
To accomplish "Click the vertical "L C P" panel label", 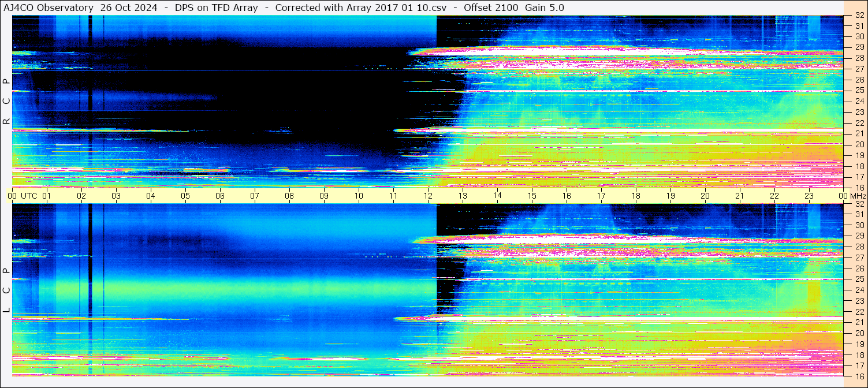I will tap(6, 290).
